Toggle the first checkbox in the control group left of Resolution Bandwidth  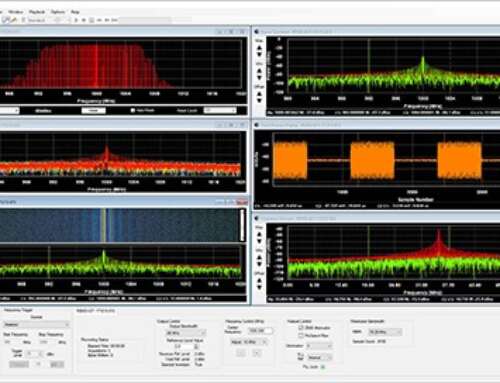[x=300, y=328]
